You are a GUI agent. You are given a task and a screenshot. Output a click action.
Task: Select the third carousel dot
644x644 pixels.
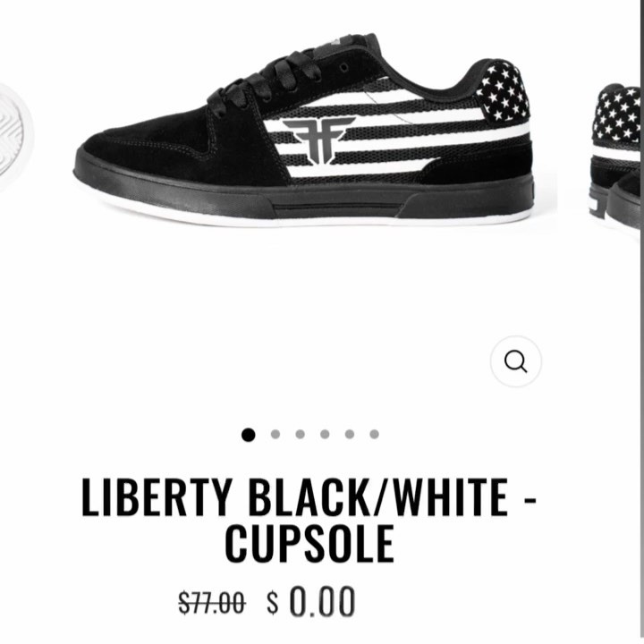(x=301, y=434)
